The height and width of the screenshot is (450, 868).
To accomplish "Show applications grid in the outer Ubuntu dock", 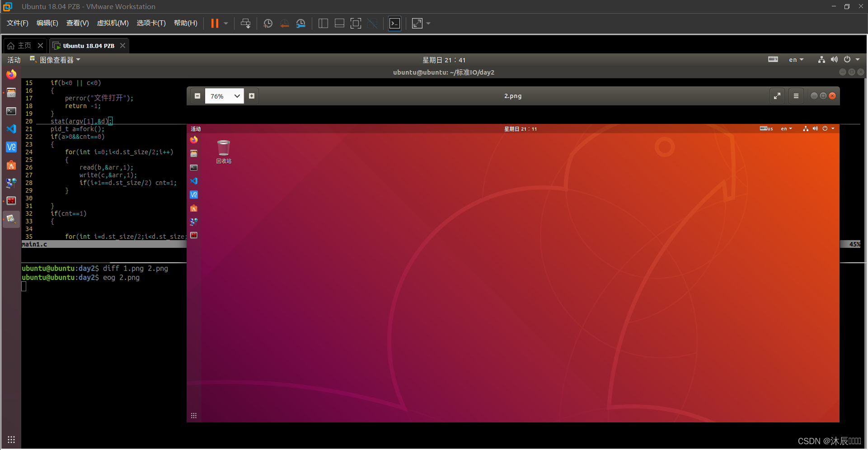I will tap(11, 440).
